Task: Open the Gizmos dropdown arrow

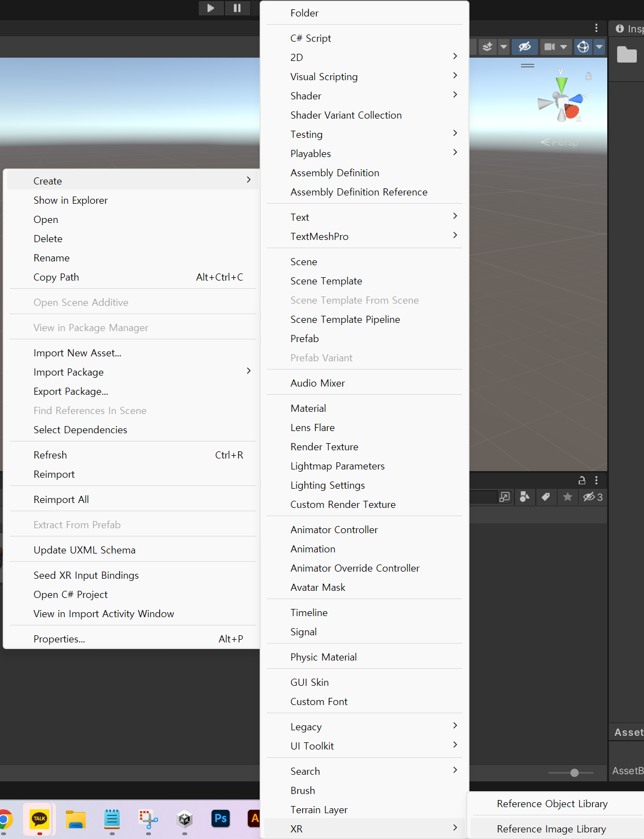Action: 600,47
